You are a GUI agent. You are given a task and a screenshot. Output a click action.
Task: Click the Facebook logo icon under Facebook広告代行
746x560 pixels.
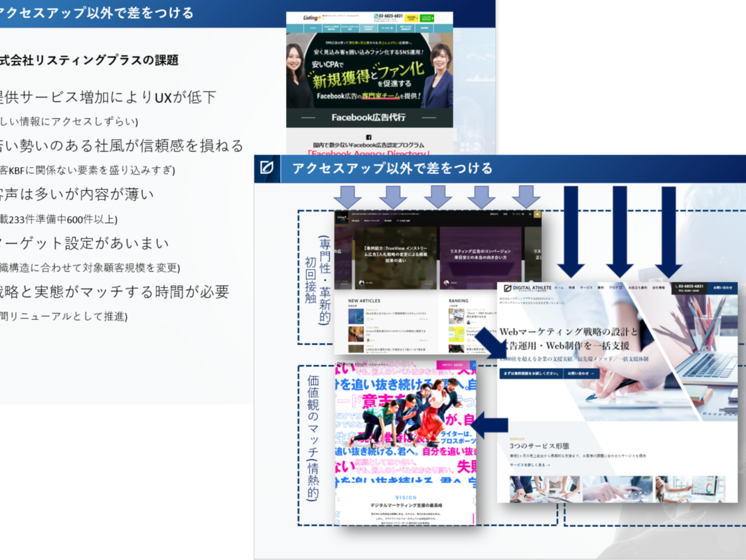(x=368, y=137)
